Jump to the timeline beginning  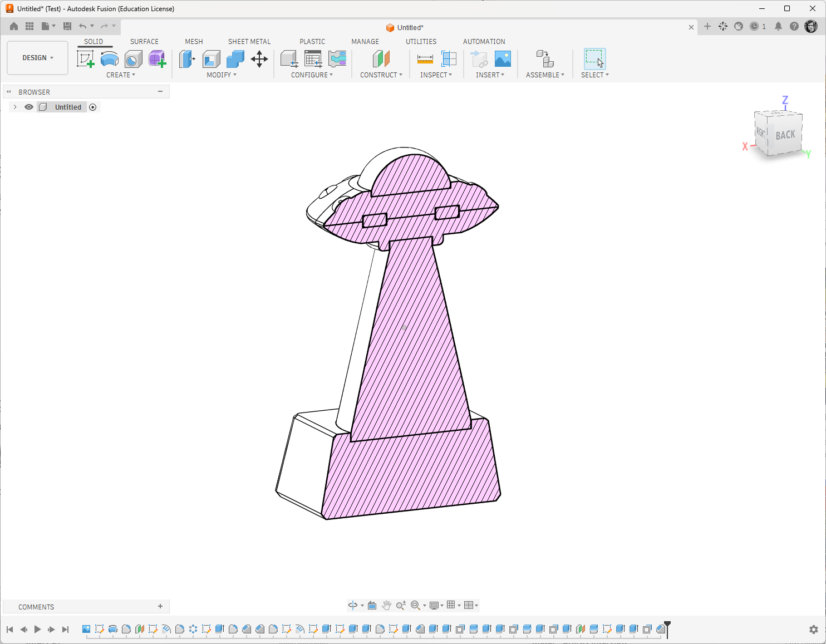(10, 630)
